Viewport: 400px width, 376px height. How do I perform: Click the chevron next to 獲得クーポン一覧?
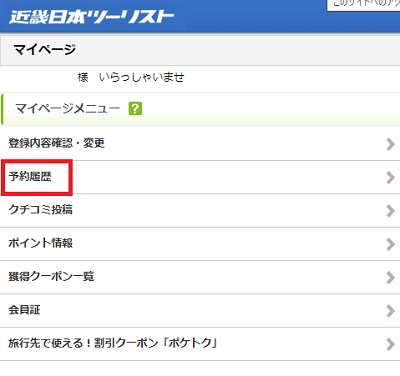pyautogui.click(x=390, y=277)
